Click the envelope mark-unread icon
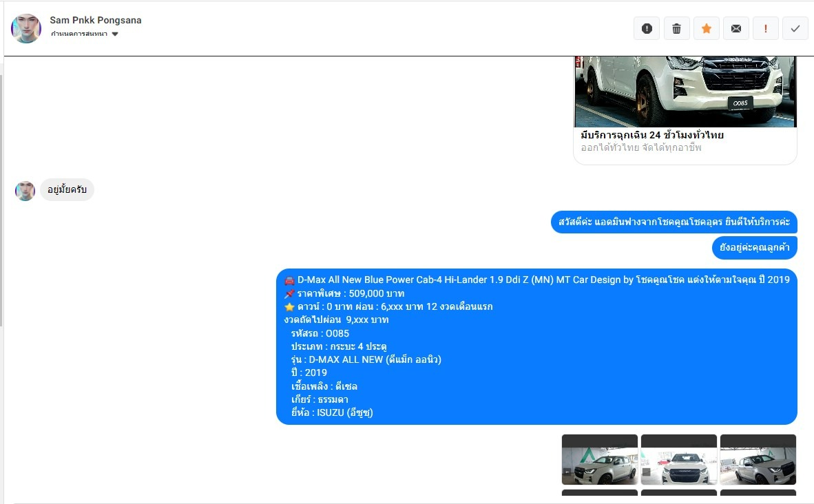 tap(736, 28)
